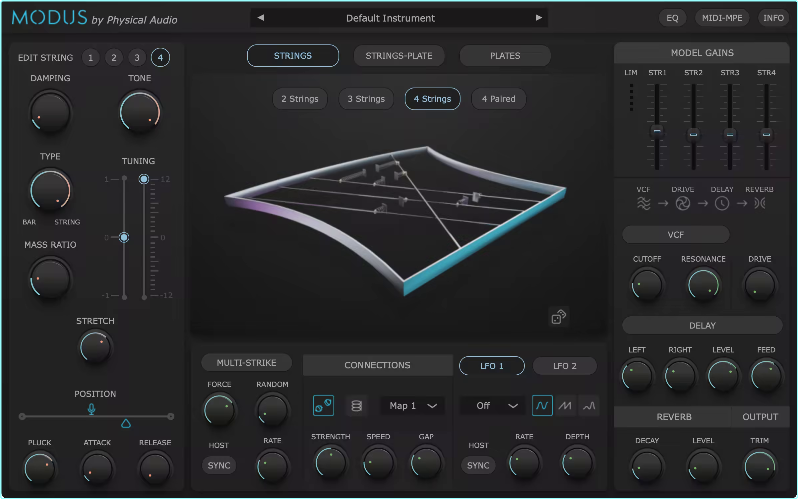798x499 pixels.
Task: Choose the sine LFO waveform icon
Action: tap(542, 406)
